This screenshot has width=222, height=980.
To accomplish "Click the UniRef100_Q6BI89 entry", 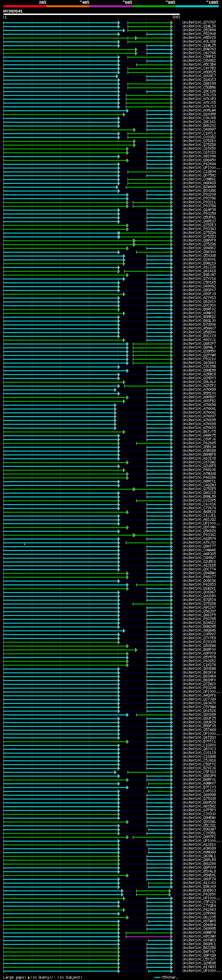I will [199, 84].
